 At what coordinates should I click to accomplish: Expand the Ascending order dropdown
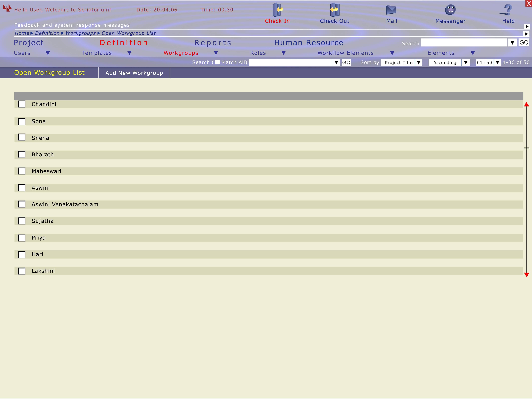[466, 63]
